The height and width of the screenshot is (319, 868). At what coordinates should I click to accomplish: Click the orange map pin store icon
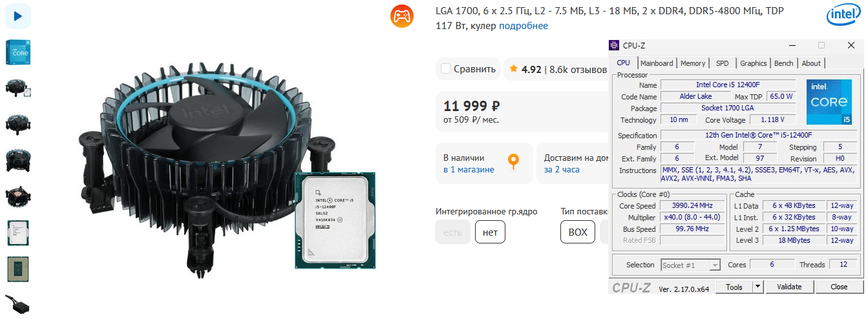[514, 161]
